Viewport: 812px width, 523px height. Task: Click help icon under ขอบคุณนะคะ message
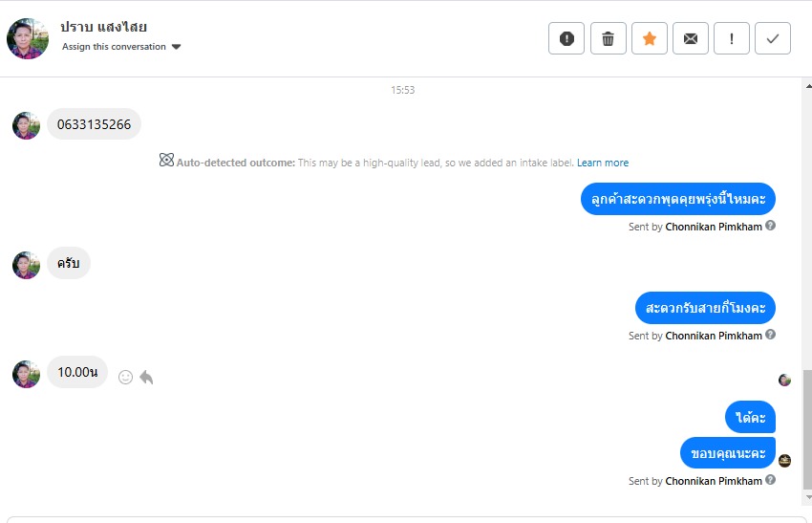point(770,481)
